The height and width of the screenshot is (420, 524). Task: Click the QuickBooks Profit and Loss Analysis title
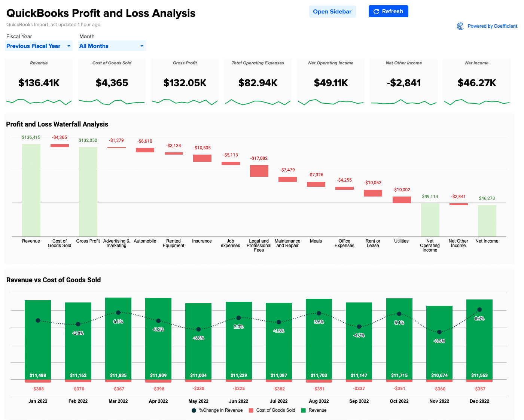[x=101, y=13]
